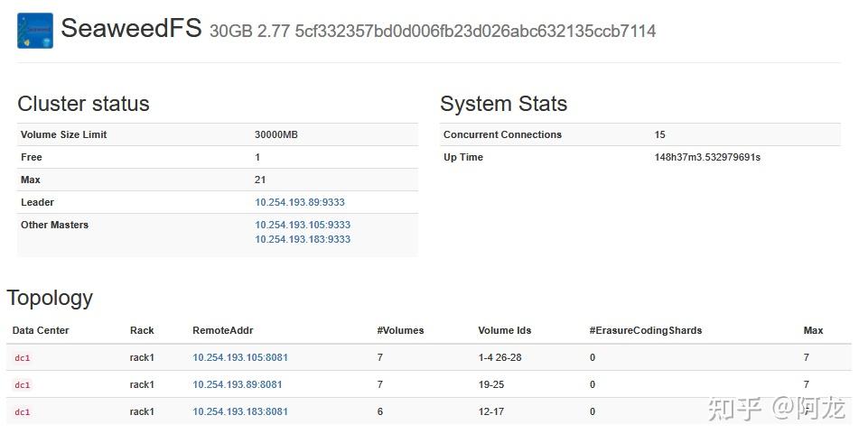Click dc1 tag in the 10.254.193.183:8081 row

(x=23, y=412)
